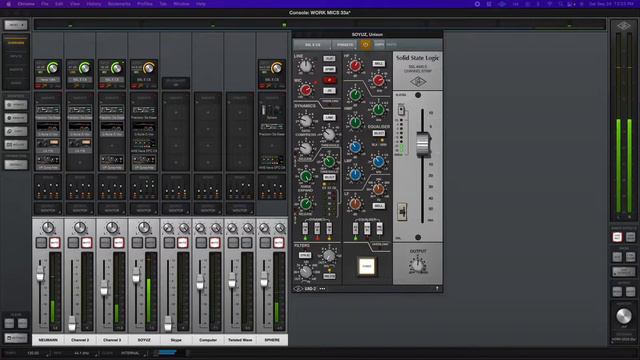The width and height of the screenshot is (640, 360).
Task: Click the LINE gain knob on SSL plugin
Action: [x=305, y=66]
